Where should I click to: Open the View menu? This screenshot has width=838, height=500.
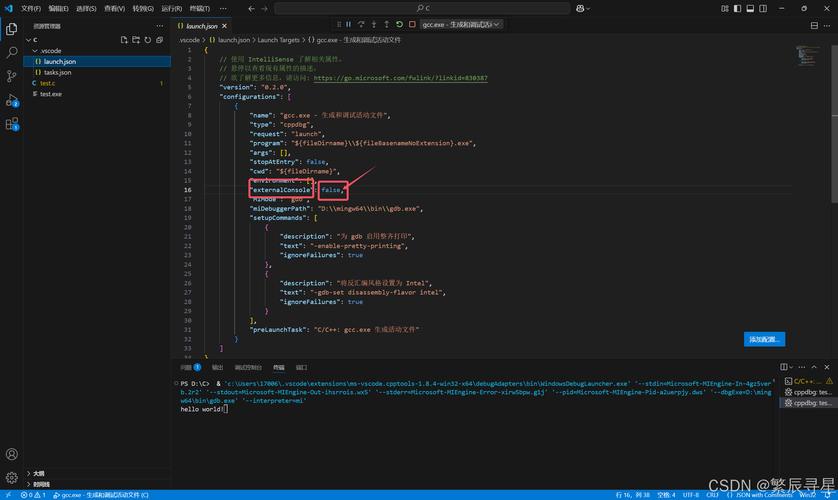114,9
